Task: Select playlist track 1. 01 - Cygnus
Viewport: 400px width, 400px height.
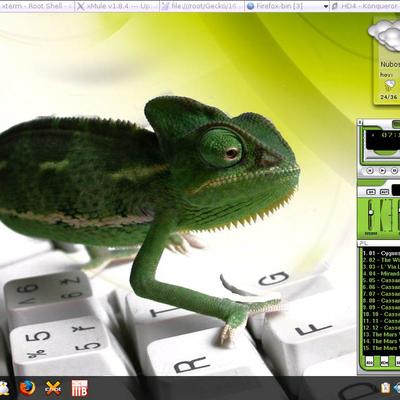Action: point(381,253)
